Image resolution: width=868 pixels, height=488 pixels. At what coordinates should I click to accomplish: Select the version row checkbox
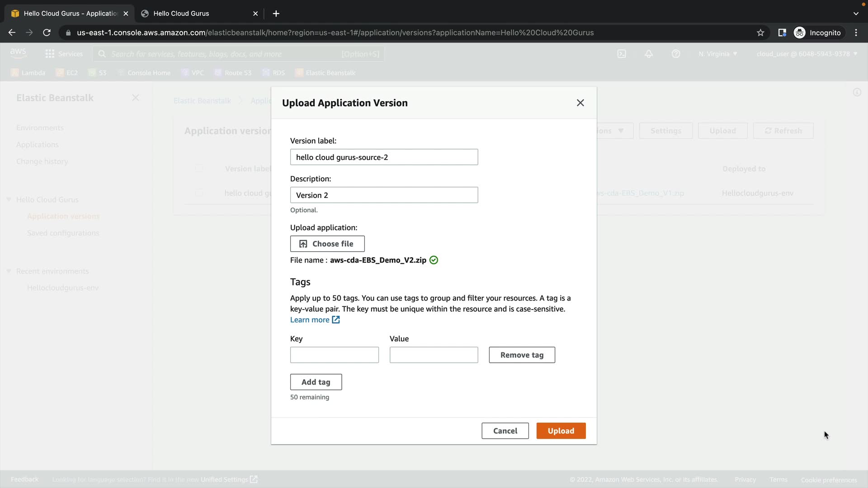(199, 193)
